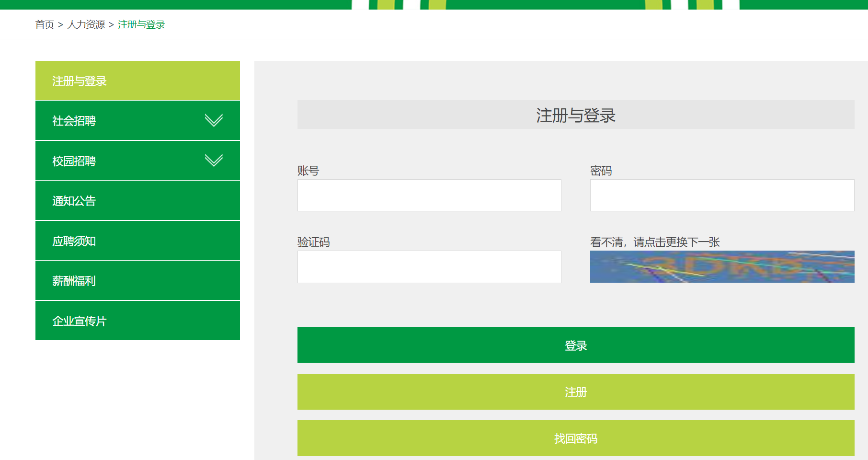Image resolution: width=868 pixels, height=460 pixels.
Task: Open 注册与登录 in the sidebar menu
Action: tap(137, 80)
